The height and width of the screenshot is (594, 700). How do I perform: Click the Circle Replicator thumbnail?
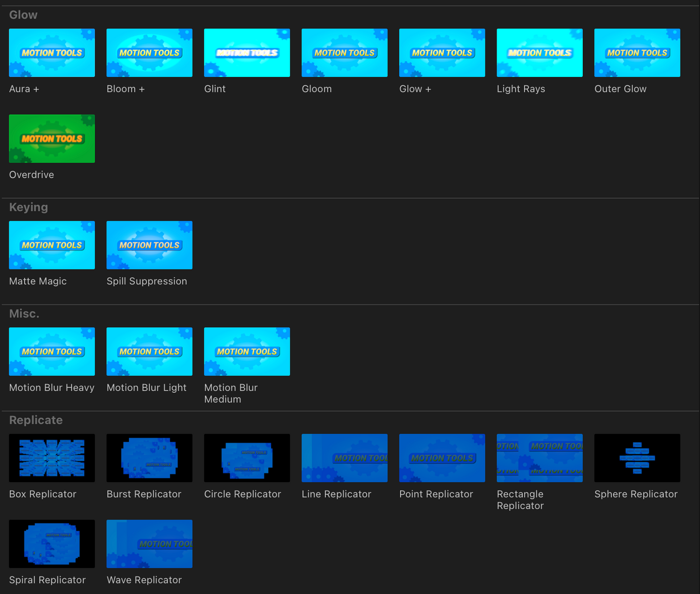click(247, 458)
